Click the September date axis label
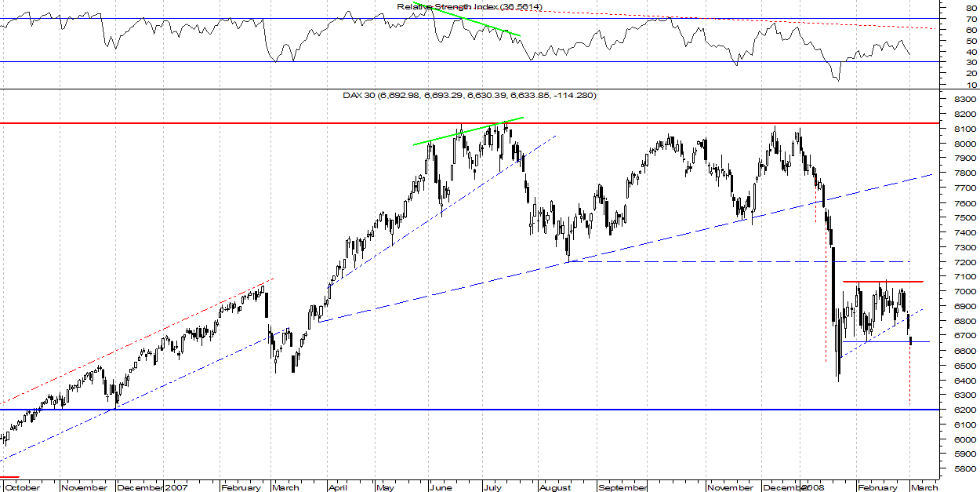Image resolution: width=980 pixels, height=492 pixels. pos(623,487)
